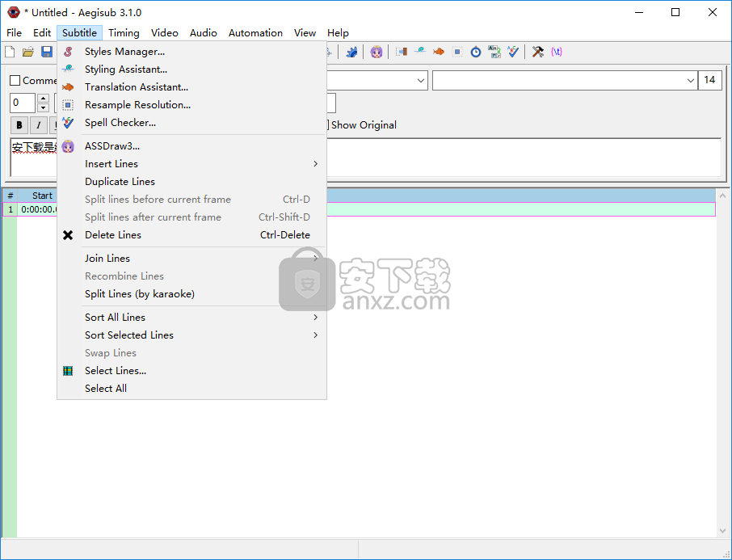Expand Join Lines submenu

pyautogui.click(x=191, y=259)
